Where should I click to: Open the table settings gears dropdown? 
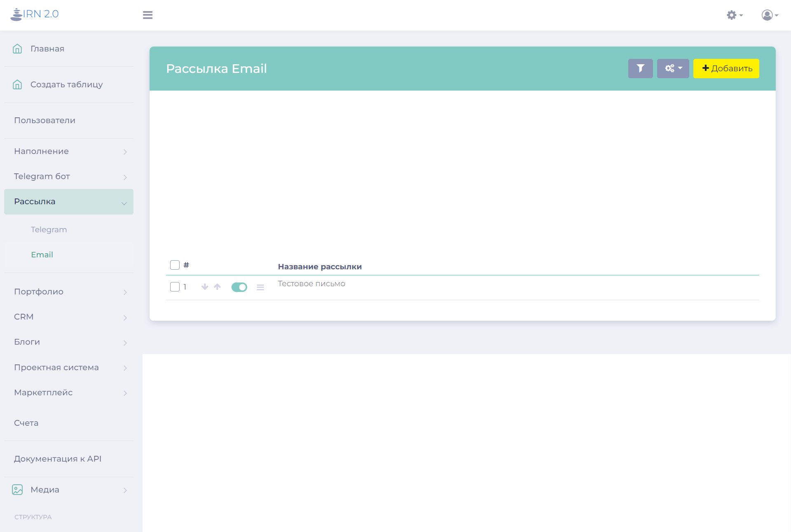click(x=673, y=68)
